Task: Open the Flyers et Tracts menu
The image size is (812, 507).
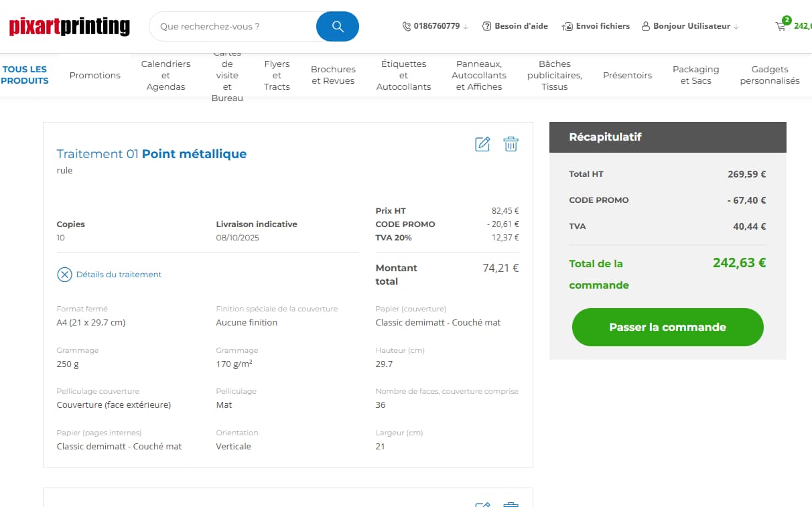Action: pyautogui.click(x=277, y=75)
